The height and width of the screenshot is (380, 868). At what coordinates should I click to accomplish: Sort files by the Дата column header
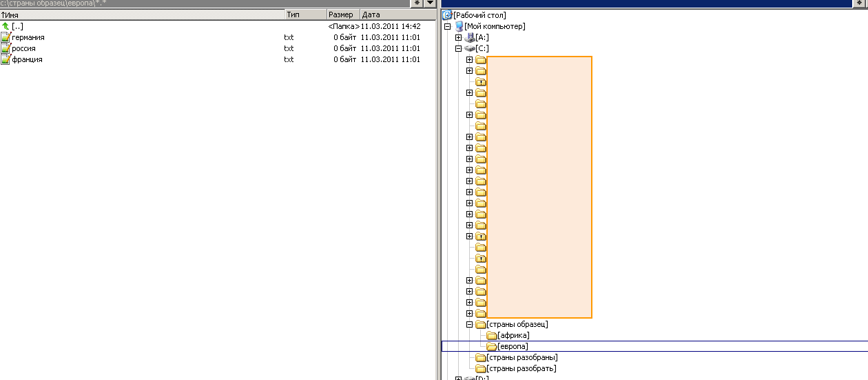[x=397, y=14]
